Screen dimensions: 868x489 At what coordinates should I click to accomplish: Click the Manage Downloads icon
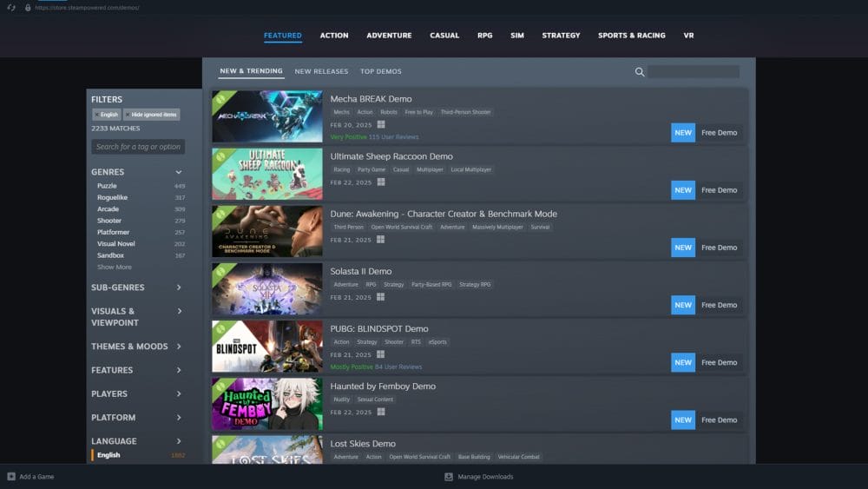449,477
